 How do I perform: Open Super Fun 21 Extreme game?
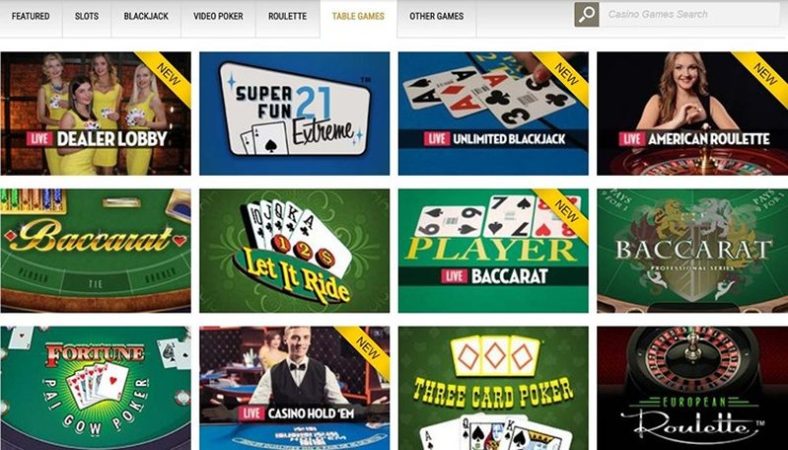[294, 114]
